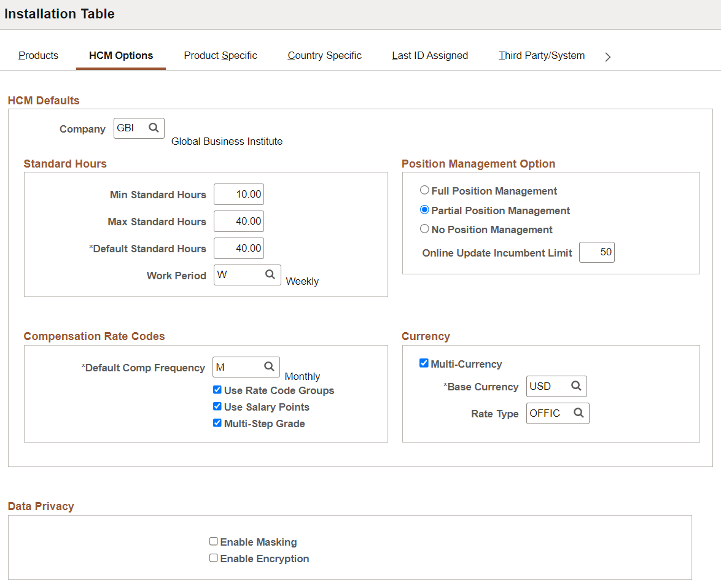This screenshot has height=588, width=721.
Task: Open the Base Currency lookup
Action: pos(575,386)
